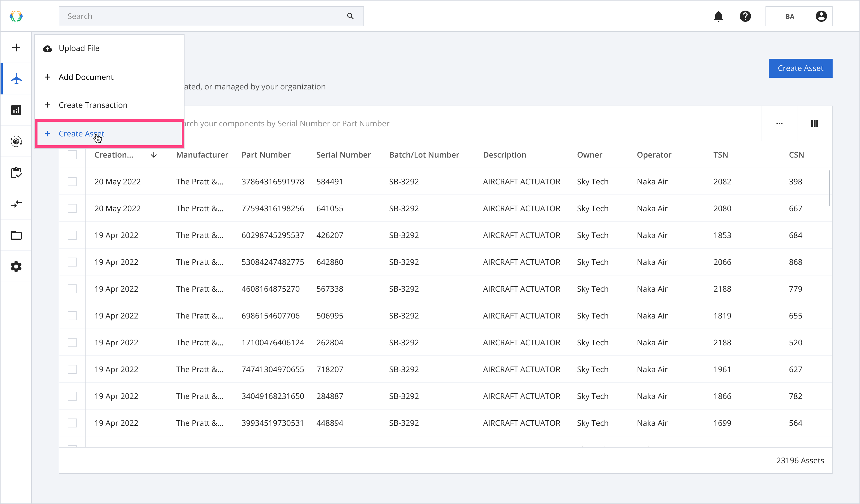Click the TSN column header
This screenshot has width=860, height=504.
720,155
